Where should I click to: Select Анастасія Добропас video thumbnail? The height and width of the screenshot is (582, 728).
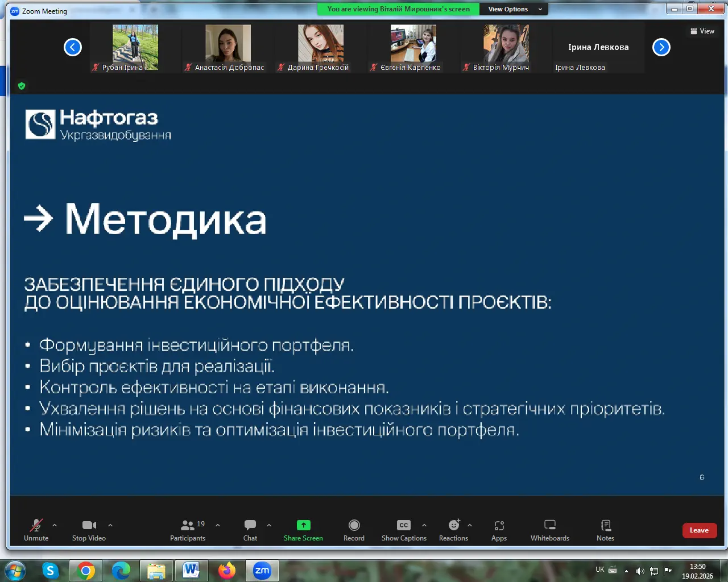tap(228, 44)
